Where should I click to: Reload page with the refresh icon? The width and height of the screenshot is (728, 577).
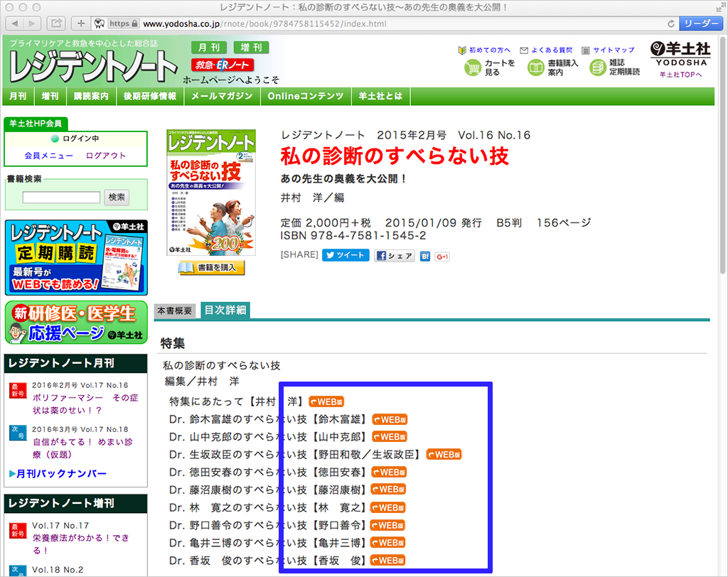coord(670,23)
